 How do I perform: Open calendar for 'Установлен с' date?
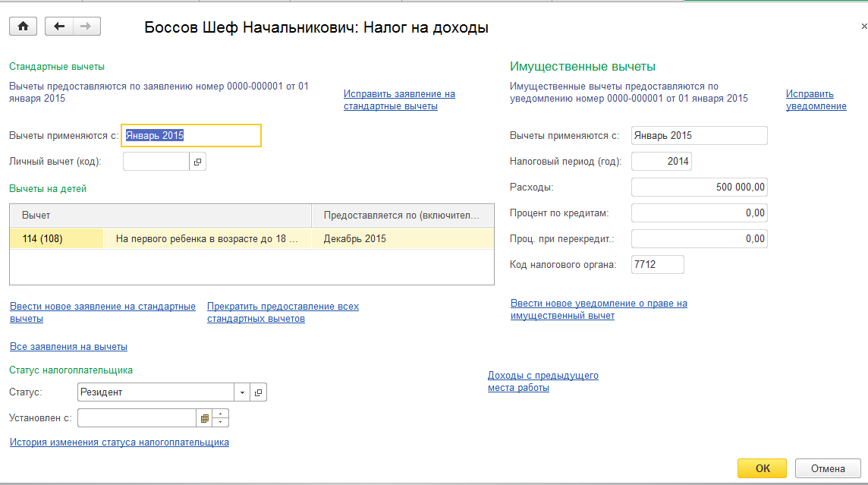204,418
